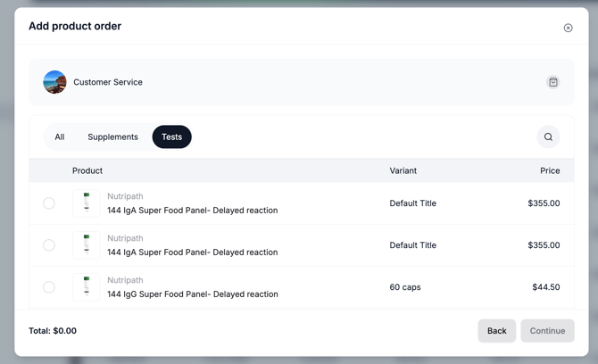Select the Tests tab

[x=171, y=136]
